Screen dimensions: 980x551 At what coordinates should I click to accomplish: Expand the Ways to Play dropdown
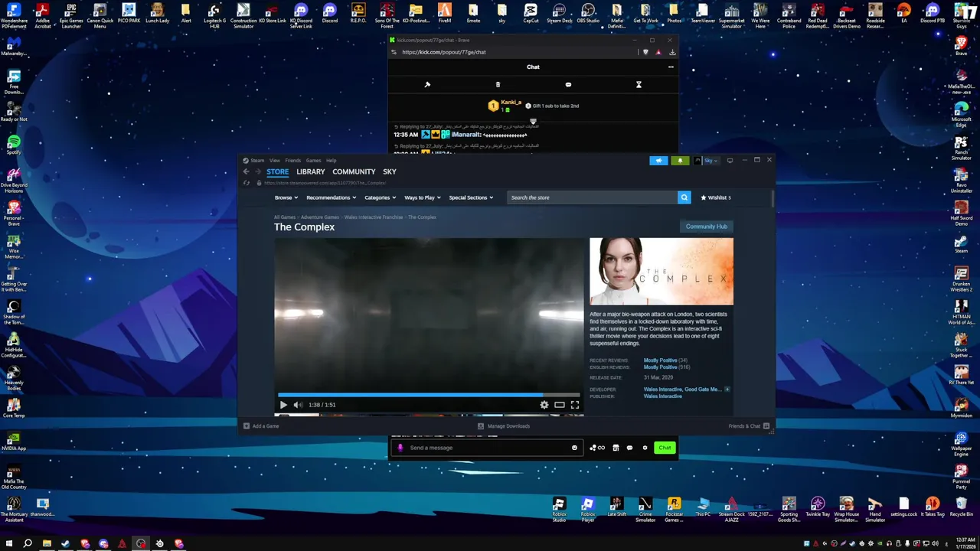tap(423, 197)
